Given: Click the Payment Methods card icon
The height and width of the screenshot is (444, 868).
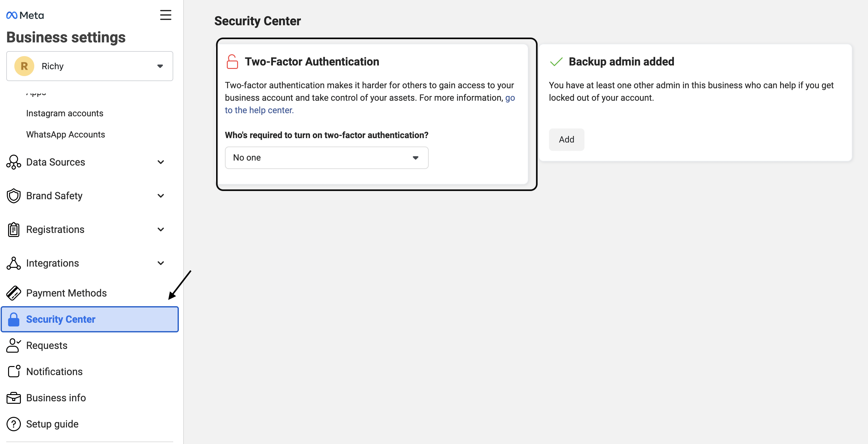Looking at the screenshot, I should pyautogui.click(x=13, y=293).
